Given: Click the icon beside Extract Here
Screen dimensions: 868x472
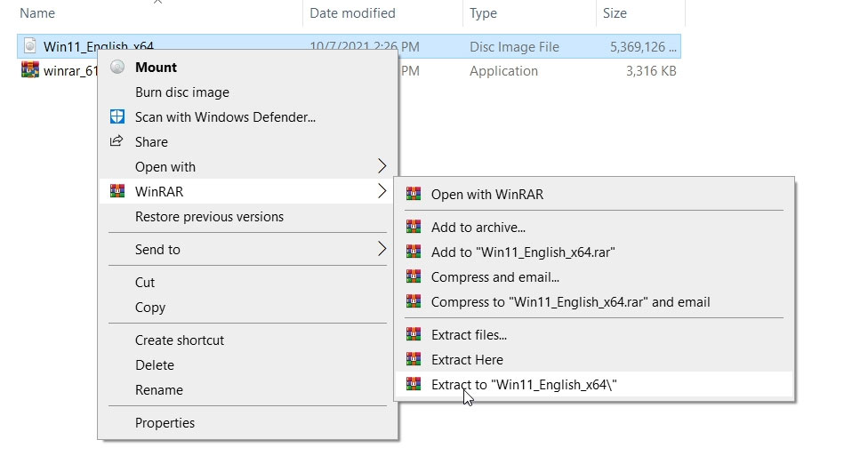Looking at the screenshot, I should pos(413,360).
